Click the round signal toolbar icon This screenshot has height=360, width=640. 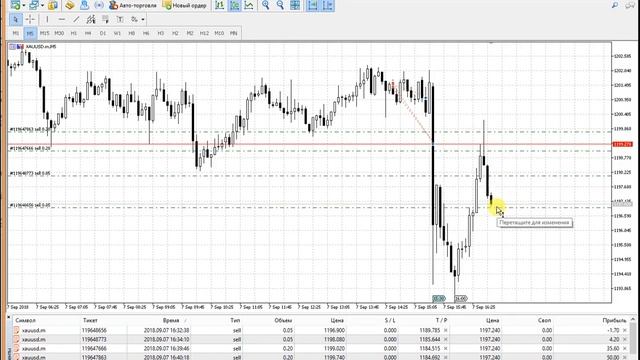99,5
